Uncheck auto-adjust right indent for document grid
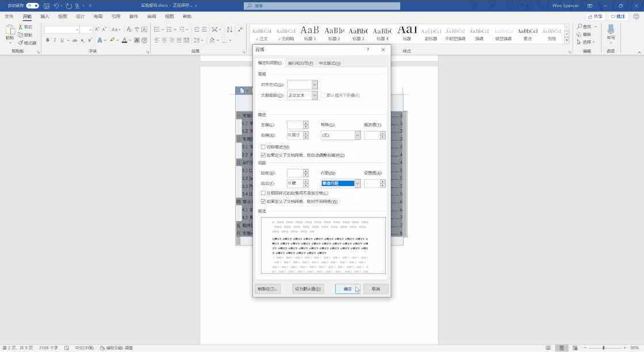The image size is (644, 352). (263, 155)
